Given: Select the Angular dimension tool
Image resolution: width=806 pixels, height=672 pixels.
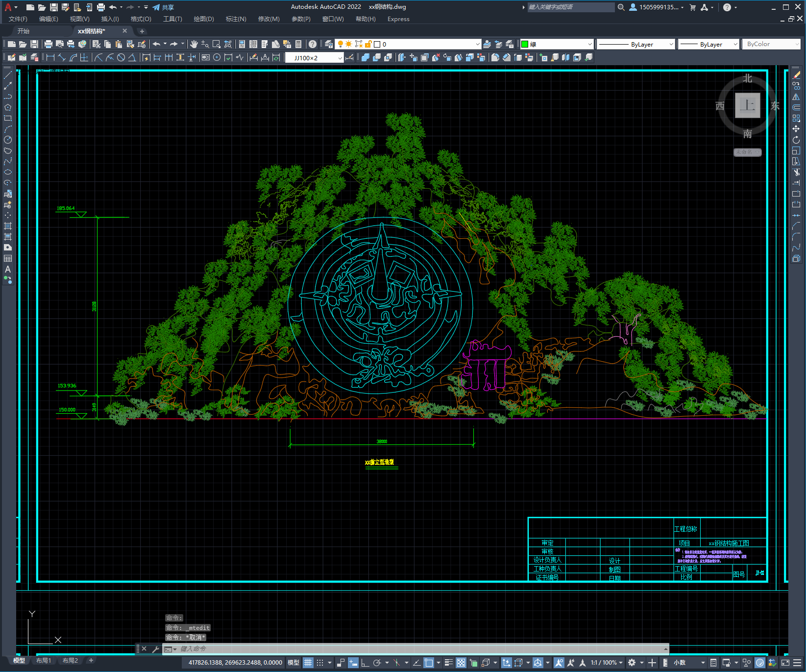Looking at the screenshot, I should [132, 57].
